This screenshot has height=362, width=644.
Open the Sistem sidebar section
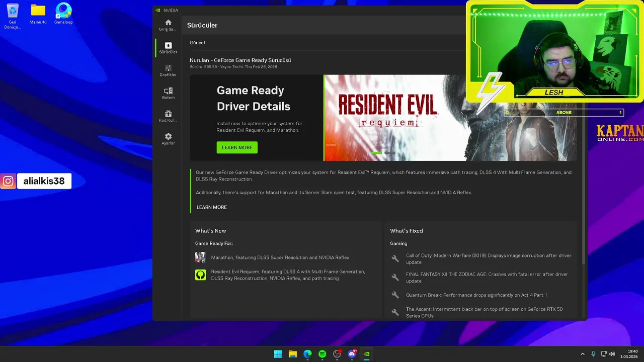168,94
